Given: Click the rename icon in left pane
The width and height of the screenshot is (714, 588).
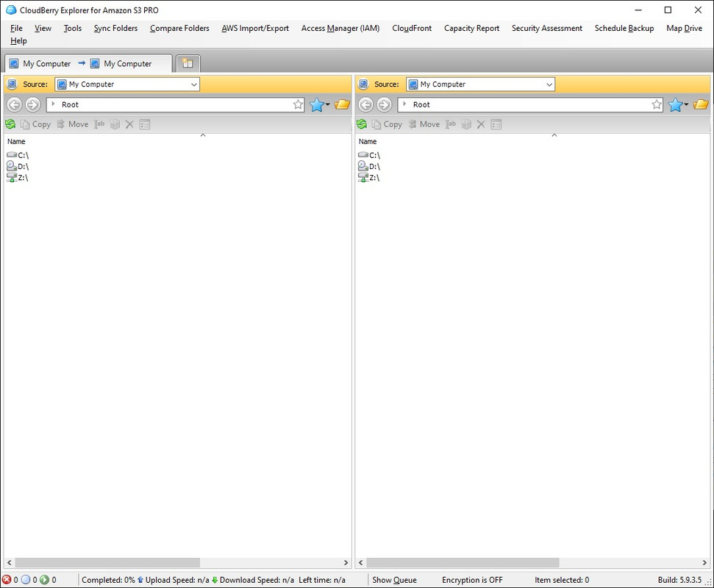Looking at the screenshot, I should [x=99, y=124].
